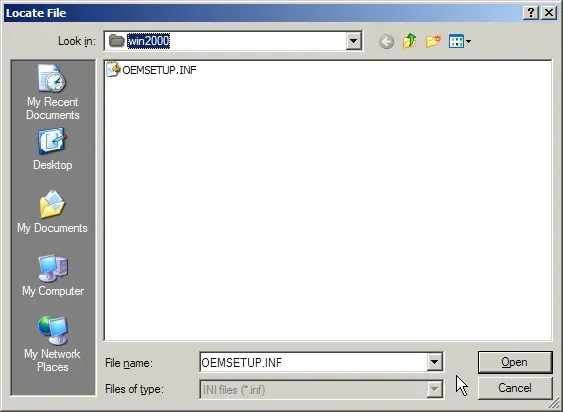Open My Recent Documents shortcut

[x=53, y=92]
